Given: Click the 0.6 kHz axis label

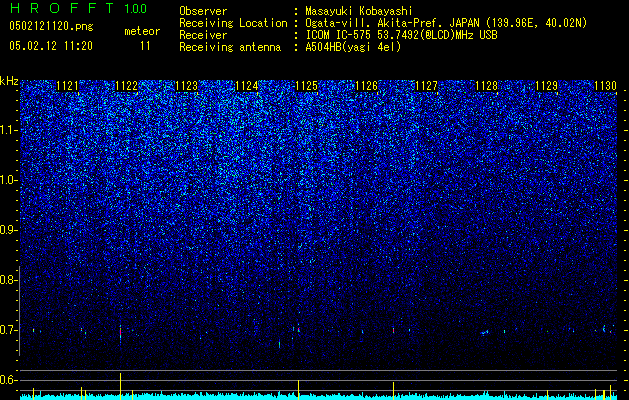Looking at the screenshot, I should (8, 380).
